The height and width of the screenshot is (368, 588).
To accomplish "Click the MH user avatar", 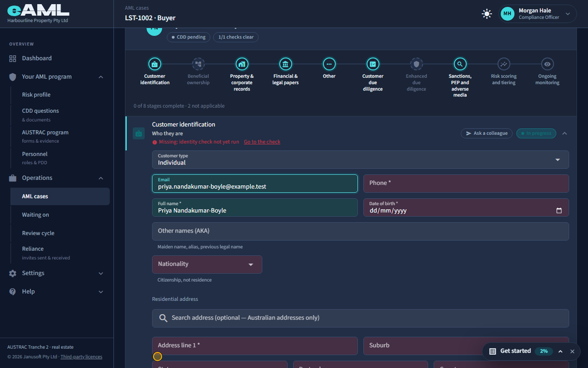I will [507, 14].
